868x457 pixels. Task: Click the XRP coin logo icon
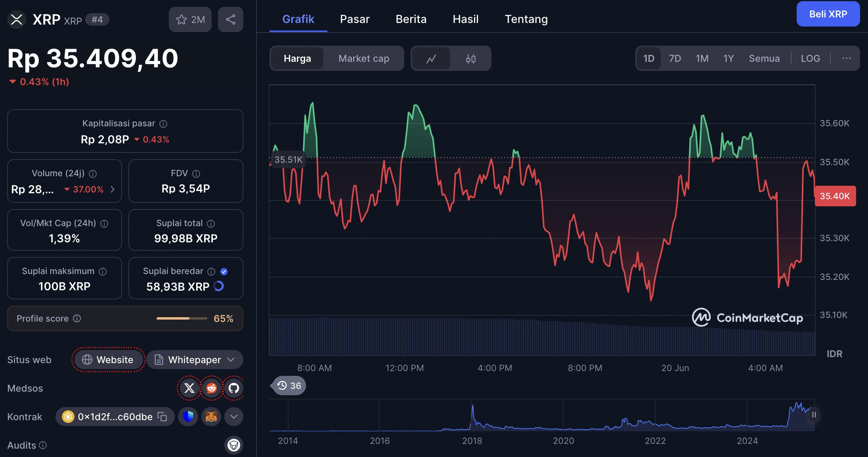tap(17, 19)
